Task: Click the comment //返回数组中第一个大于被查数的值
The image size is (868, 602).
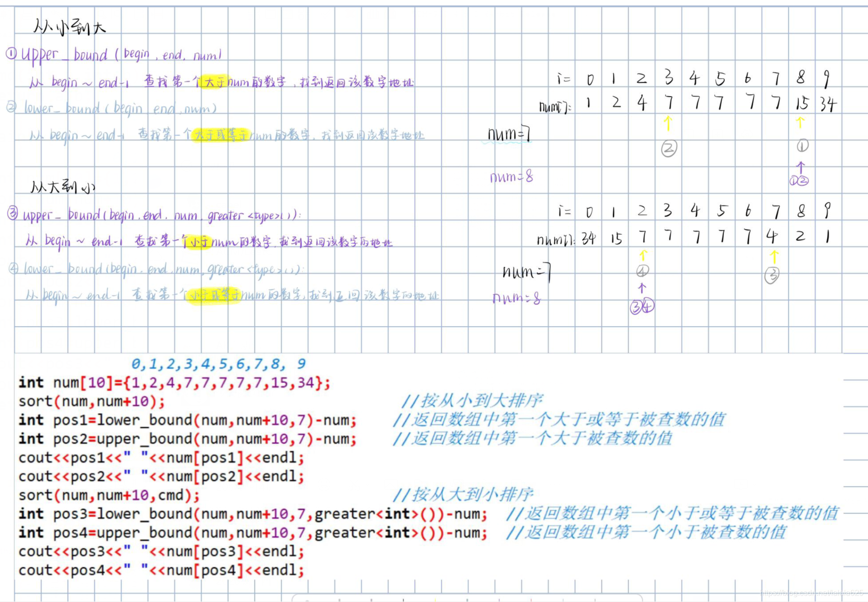Action: (532, 438)
